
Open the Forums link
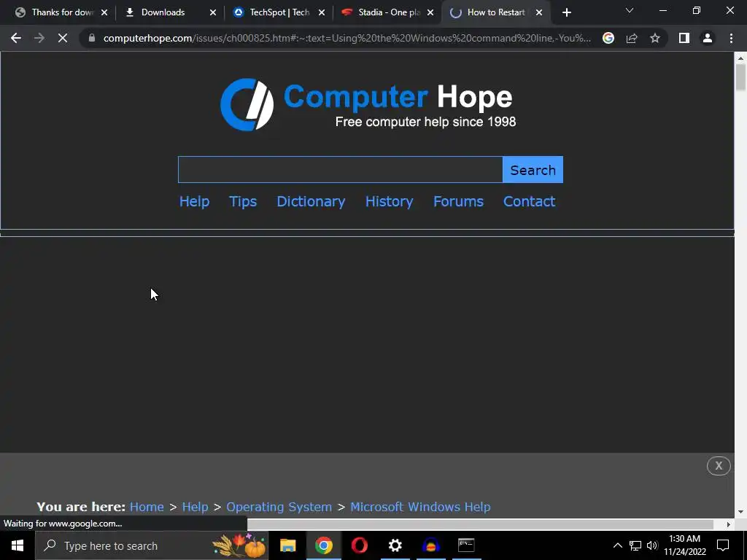[458, 201]
